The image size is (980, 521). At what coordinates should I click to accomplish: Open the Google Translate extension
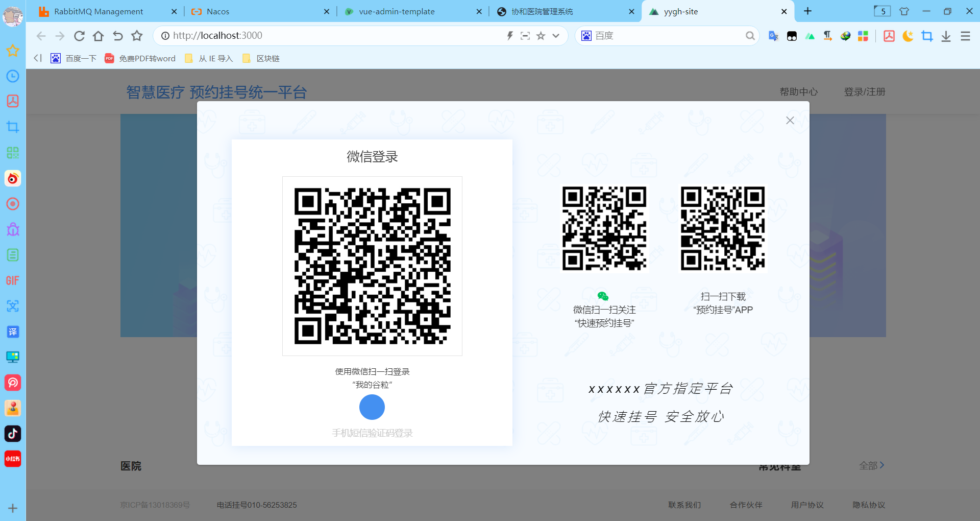pyautogui.click(x=773, y=36)
